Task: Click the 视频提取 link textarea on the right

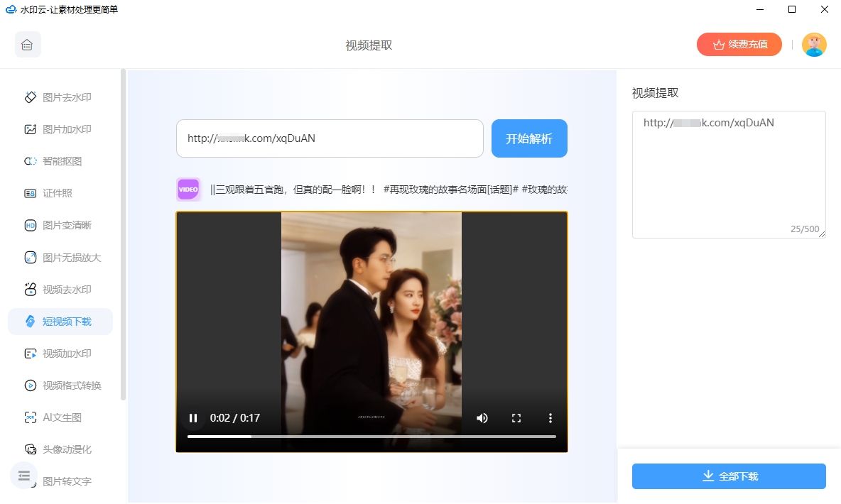Action: [x=729, y=174]
